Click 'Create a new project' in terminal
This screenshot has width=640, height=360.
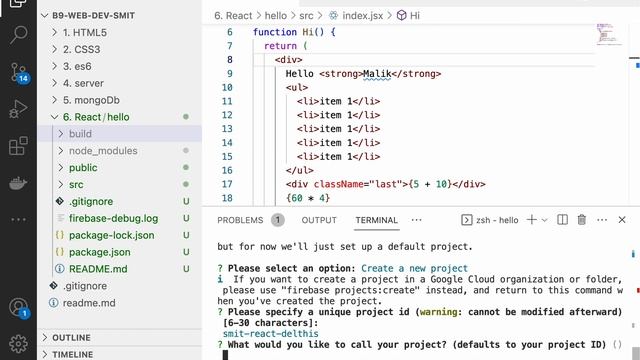(414, 268)
